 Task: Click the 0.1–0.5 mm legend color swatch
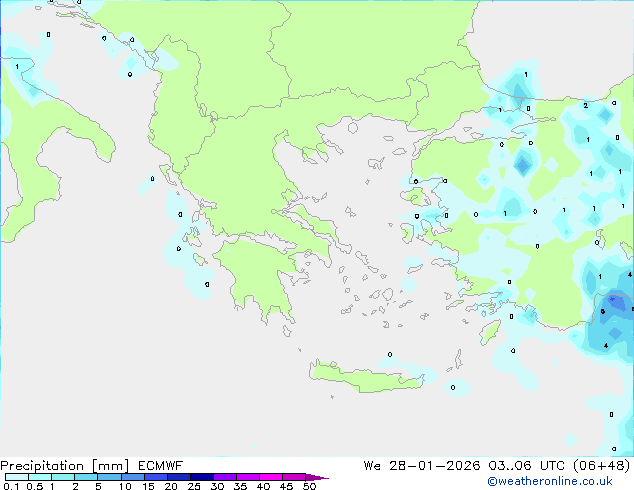(x=17, y=477)
